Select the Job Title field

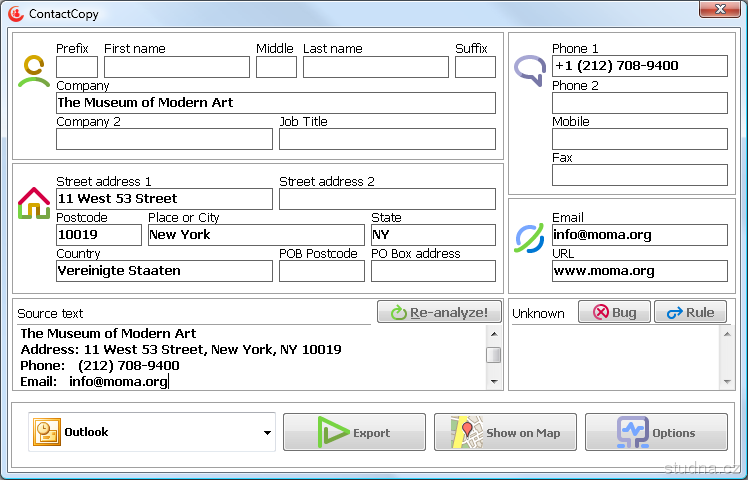pos(387,139)
